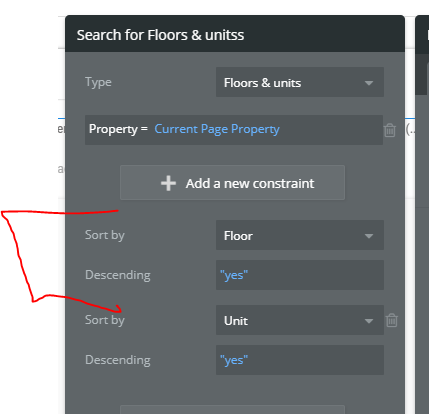Click the partially visible button below Descending
The image size is (429, 414).
[232, 410]
